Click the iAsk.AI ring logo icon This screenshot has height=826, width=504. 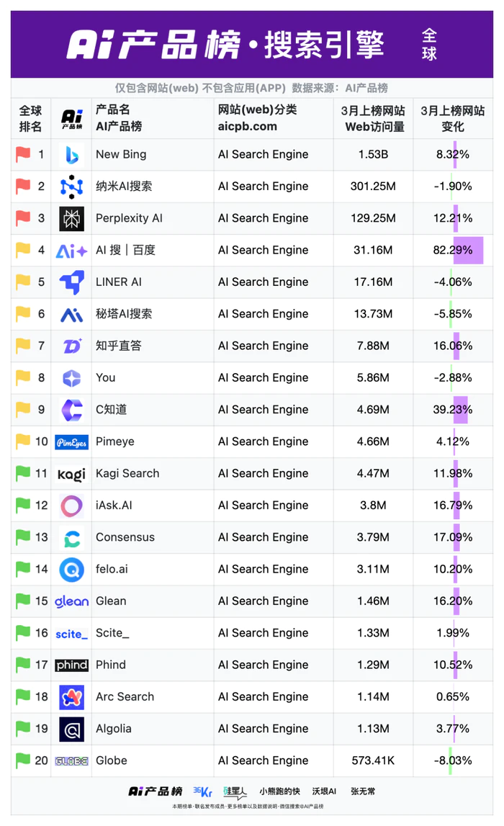(x=71, y=506)
